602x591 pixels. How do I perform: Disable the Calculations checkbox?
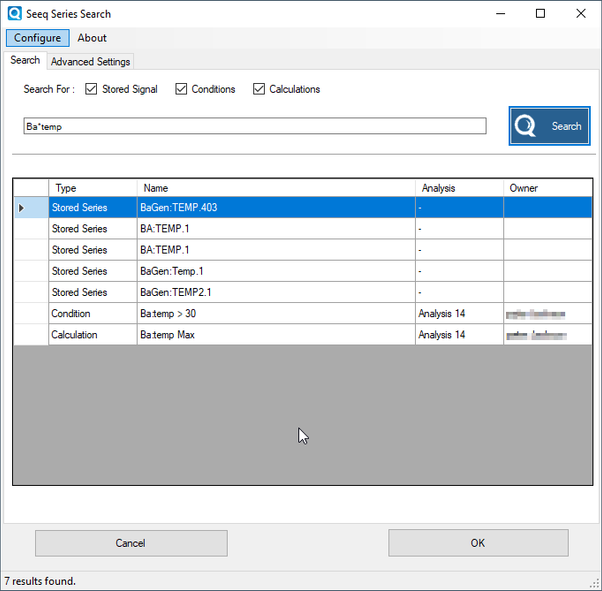coord(259,89)
